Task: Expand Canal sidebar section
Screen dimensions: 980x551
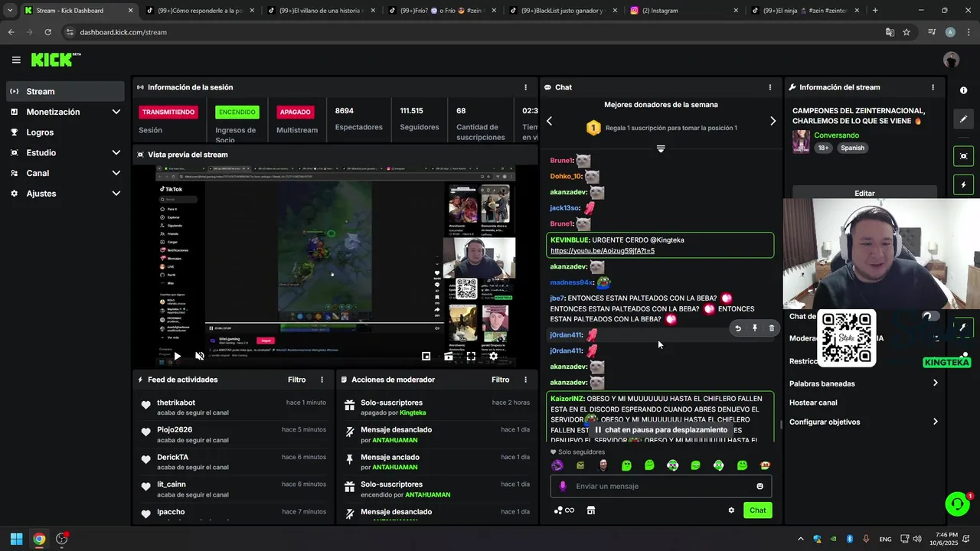Action: [65, 173]
